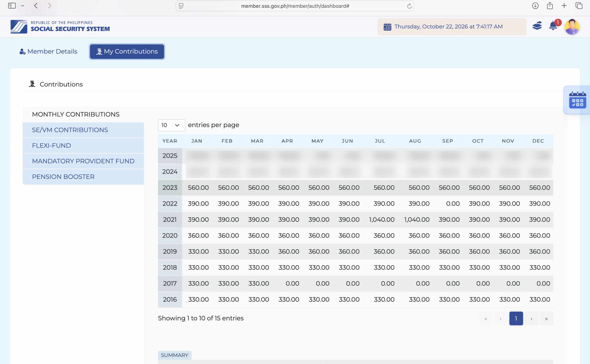This screenshot has width=590, height=364.
Task: Open the Safari downloads icon
Action: pos(535,6)
